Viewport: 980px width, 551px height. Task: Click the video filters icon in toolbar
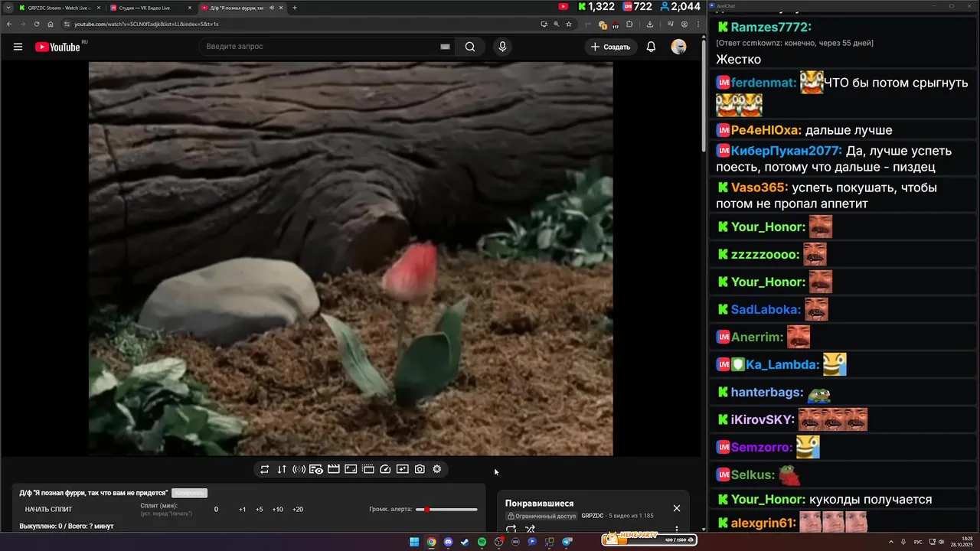click(403, 469)
